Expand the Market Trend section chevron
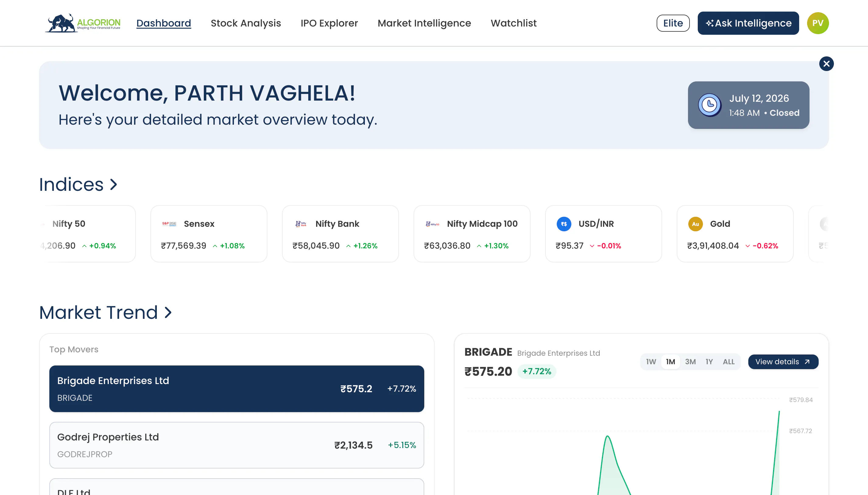Viewport: 868px width, 495px height. 168,312
